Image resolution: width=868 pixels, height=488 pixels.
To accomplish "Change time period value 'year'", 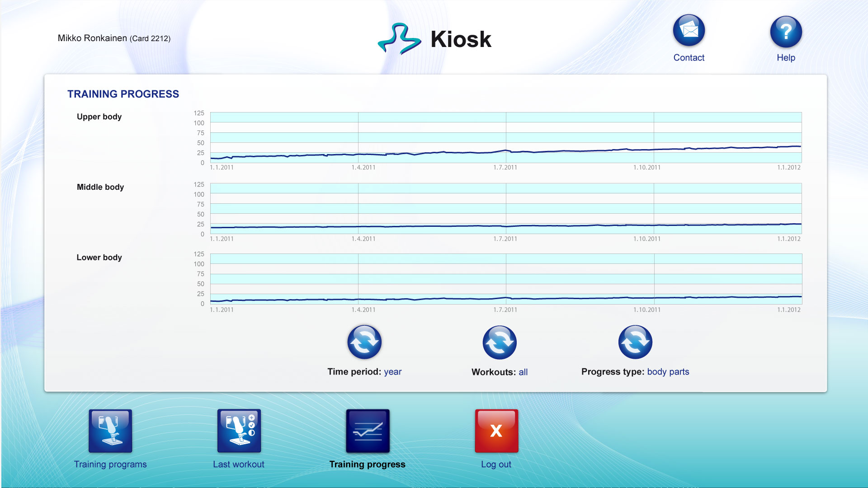I will coord(392,372).
